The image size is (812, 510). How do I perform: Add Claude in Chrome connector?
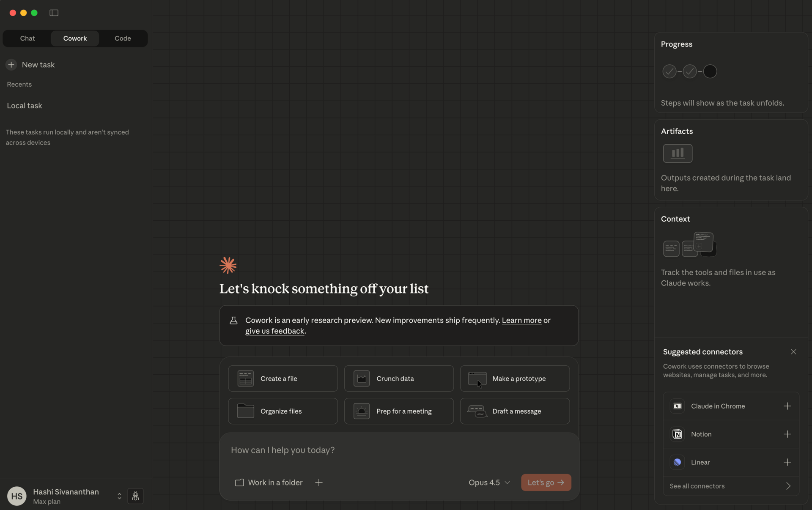coord(787,406)
